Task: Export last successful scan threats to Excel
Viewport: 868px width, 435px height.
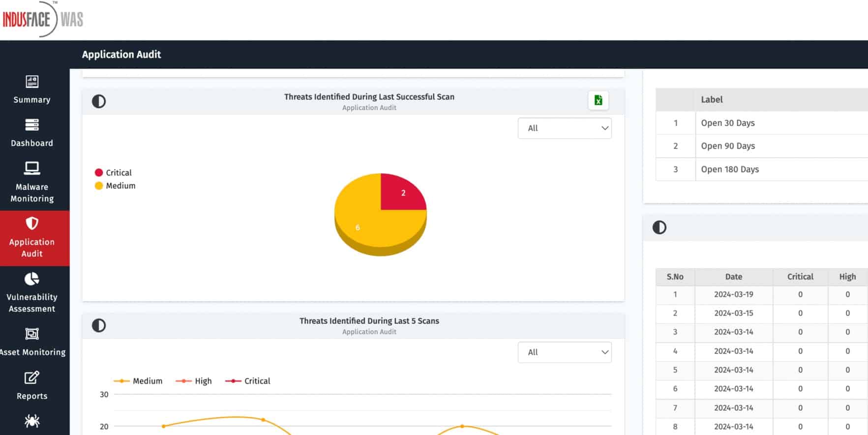Action: point(599,100)
